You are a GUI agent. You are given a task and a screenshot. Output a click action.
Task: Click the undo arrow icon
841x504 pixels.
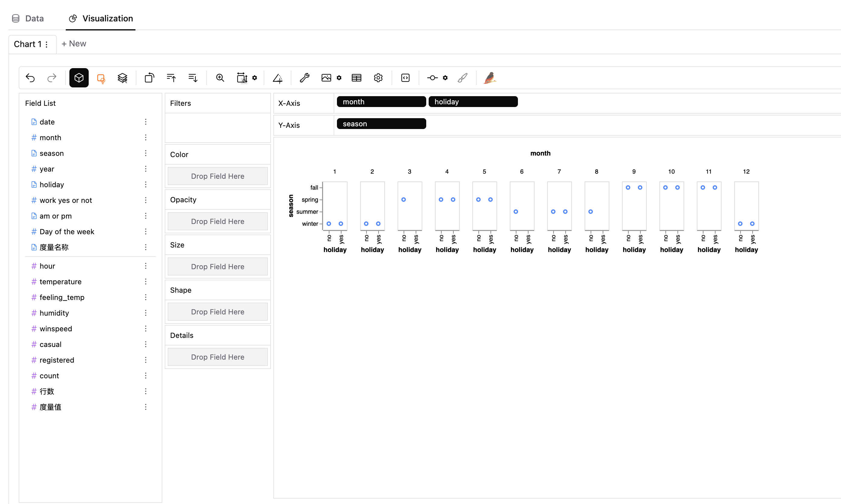pyautogui.click(x=30, y=78)
